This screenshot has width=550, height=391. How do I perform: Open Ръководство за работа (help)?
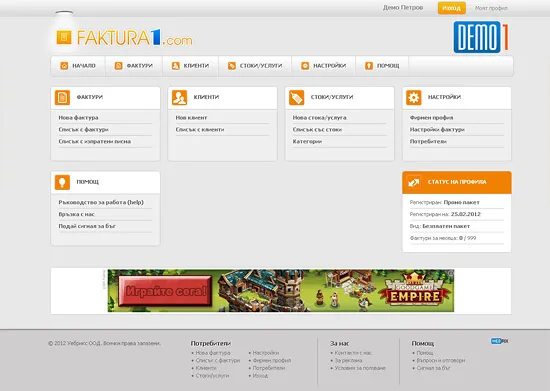click(101, 202)
